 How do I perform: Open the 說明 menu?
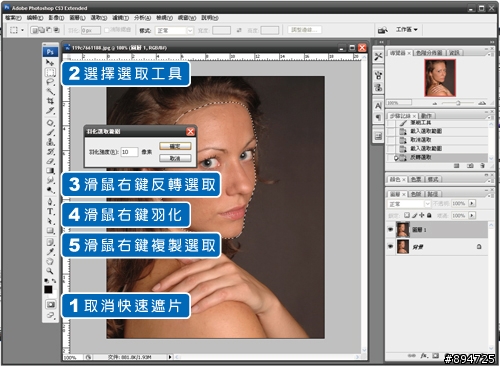click(x=210, y=18)
